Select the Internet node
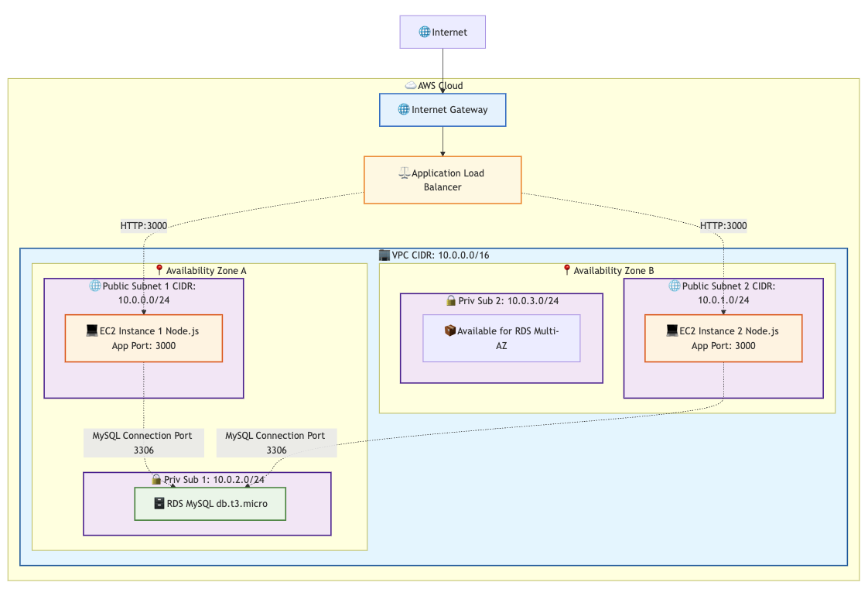The image size is (868, 589). coord(443,32)
